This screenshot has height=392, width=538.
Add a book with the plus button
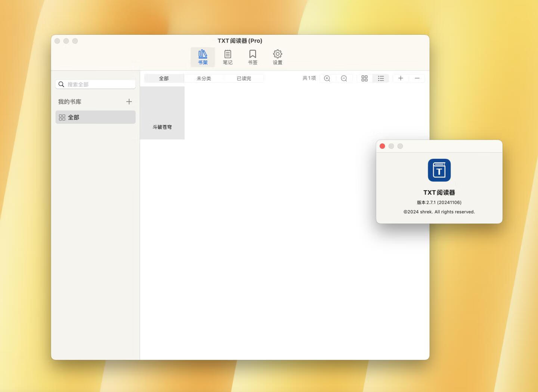pyautogui.click(x=401, y=78)
